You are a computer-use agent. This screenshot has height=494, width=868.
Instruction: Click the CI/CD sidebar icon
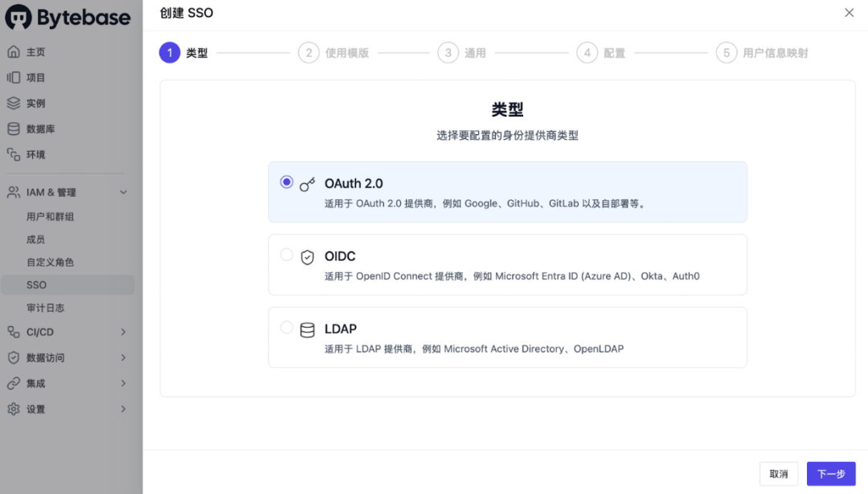pyautogui.click(x=14, y=332)
